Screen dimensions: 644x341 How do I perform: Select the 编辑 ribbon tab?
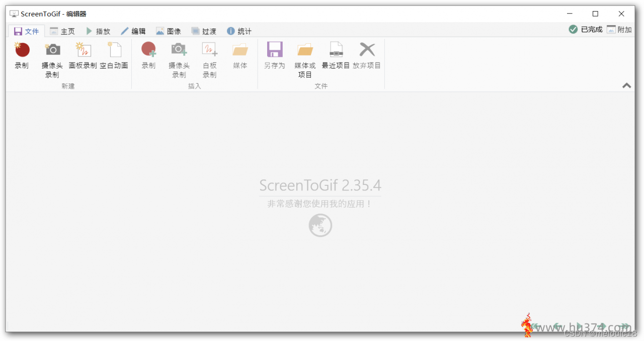click(133, 31)
